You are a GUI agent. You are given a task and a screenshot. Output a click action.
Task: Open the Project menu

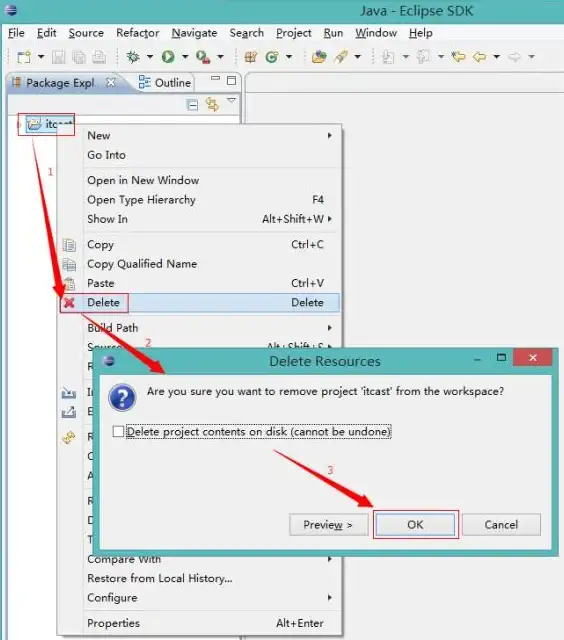(x=294, y=33)
